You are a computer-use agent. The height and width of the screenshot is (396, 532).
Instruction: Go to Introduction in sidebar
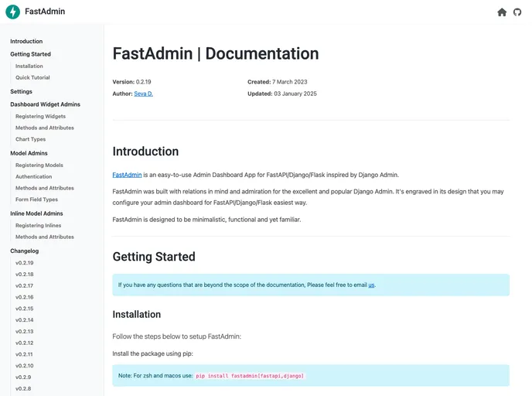[26, 42]
